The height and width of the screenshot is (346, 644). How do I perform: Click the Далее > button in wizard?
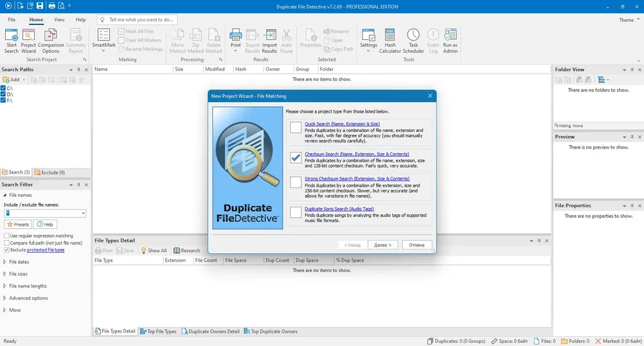(383, 245)
